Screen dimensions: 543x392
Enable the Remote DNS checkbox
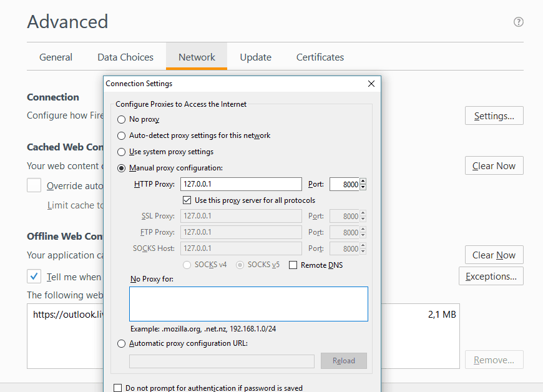(x=293, y=265)
